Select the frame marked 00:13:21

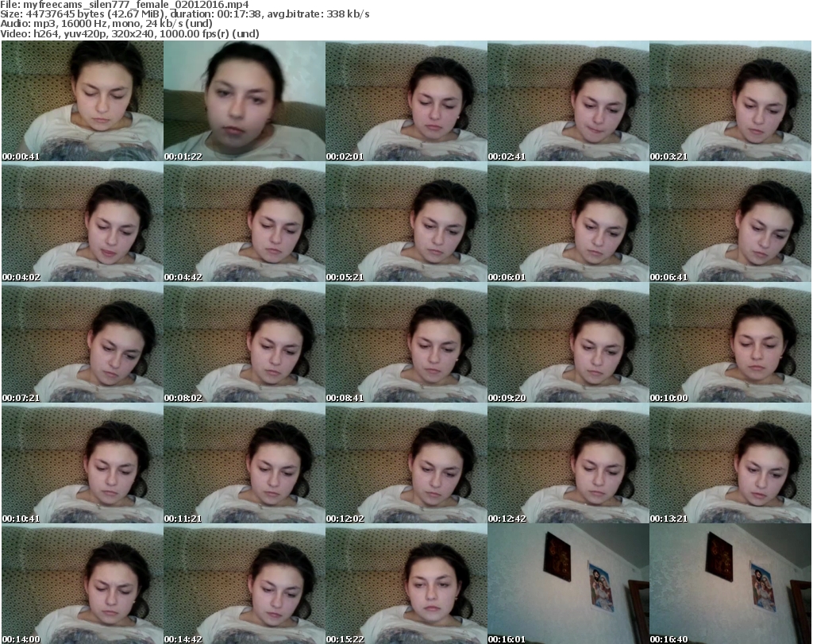point(730,464)
